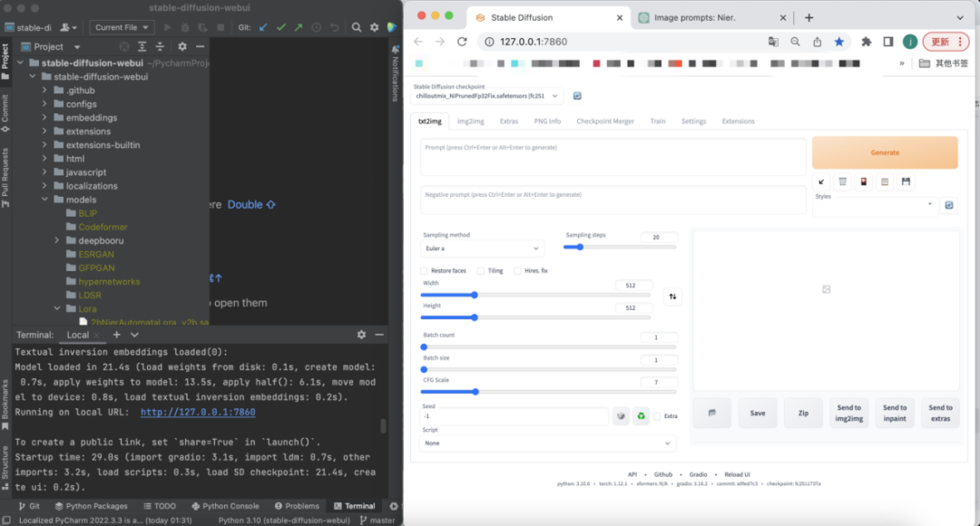Run the current file in PyCharm

[167, 27]
